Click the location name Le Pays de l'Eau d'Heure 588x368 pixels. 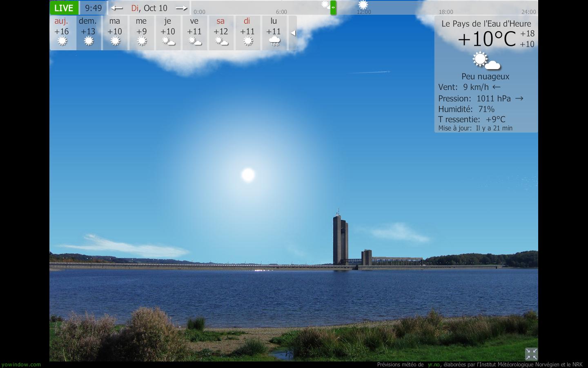click(x=486, y=24)
